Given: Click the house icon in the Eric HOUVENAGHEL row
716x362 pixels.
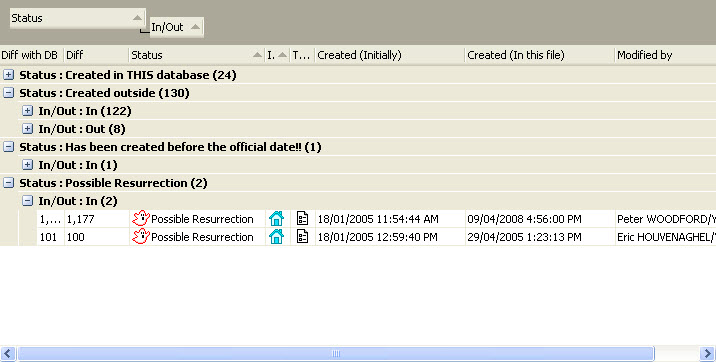Looking at the screenshot, I should (276, 236).
